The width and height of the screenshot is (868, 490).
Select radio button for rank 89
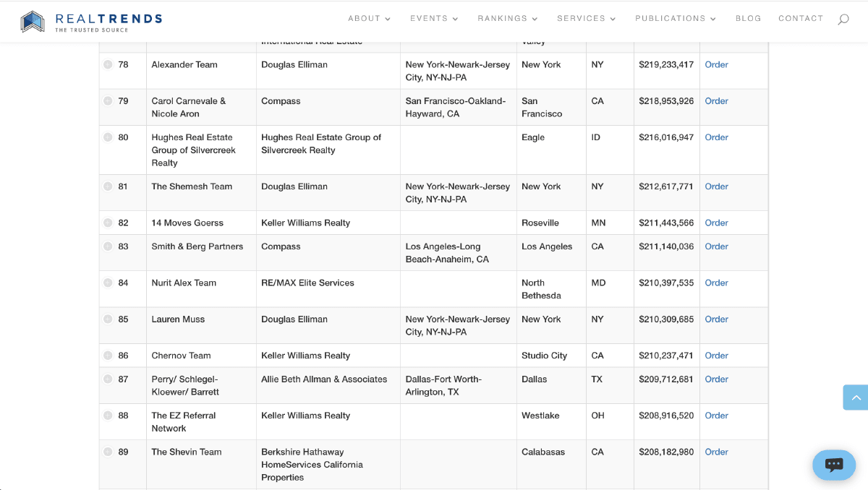108,452
